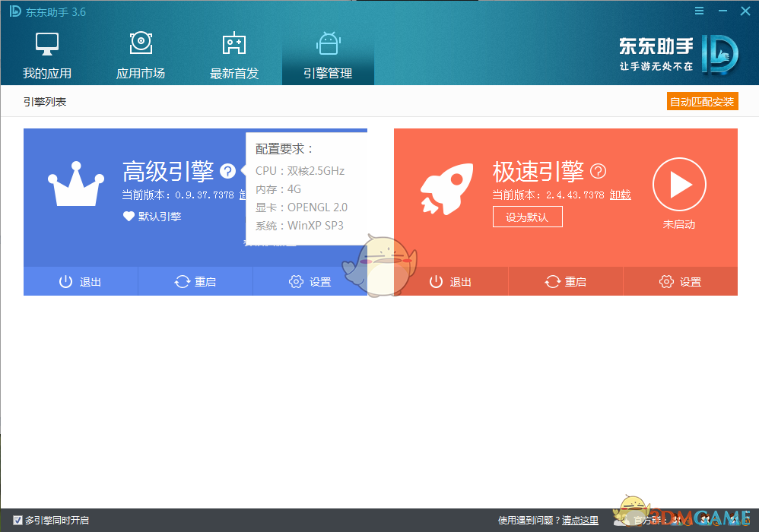759x532 pixels.
Task: Open 设置 for the 高级引擎
Action: point(310,281)
